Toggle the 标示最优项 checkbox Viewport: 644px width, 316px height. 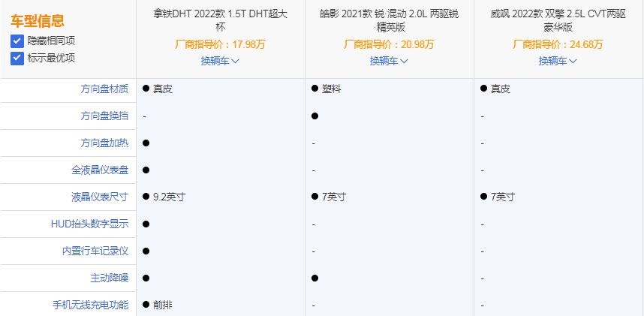pyautogui.click(x=17, y=58)
